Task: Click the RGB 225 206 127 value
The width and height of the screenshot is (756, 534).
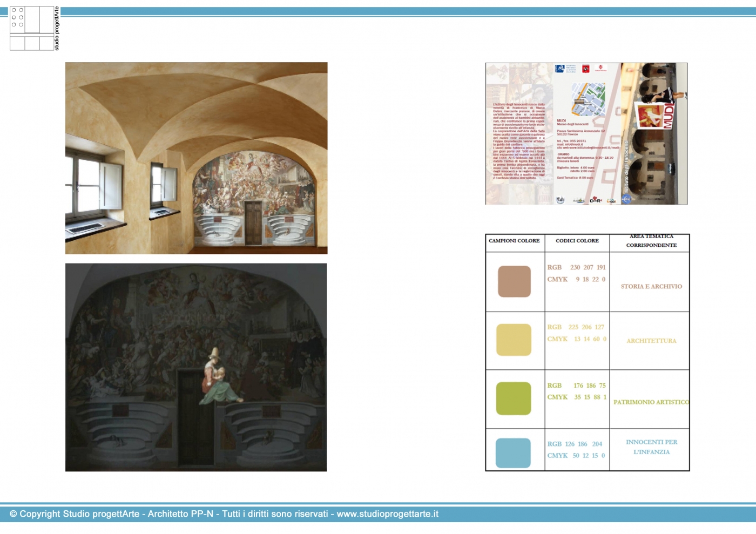Action: pos(576,327)
